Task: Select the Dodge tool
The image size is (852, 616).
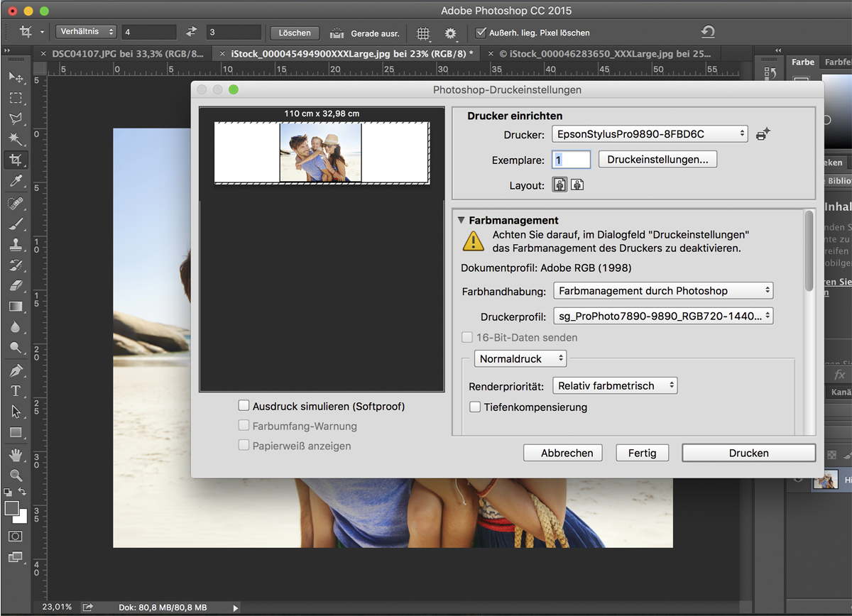Action: tap(16, 348)
